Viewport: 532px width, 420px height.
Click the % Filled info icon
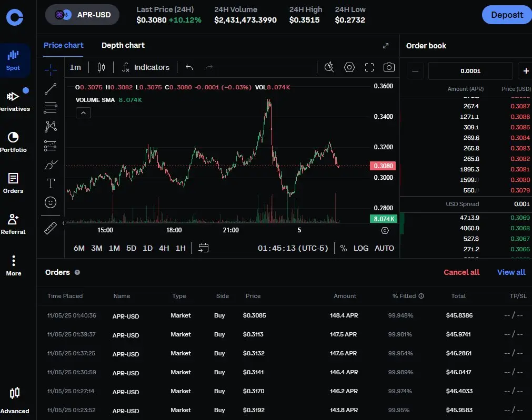(421, 296)
